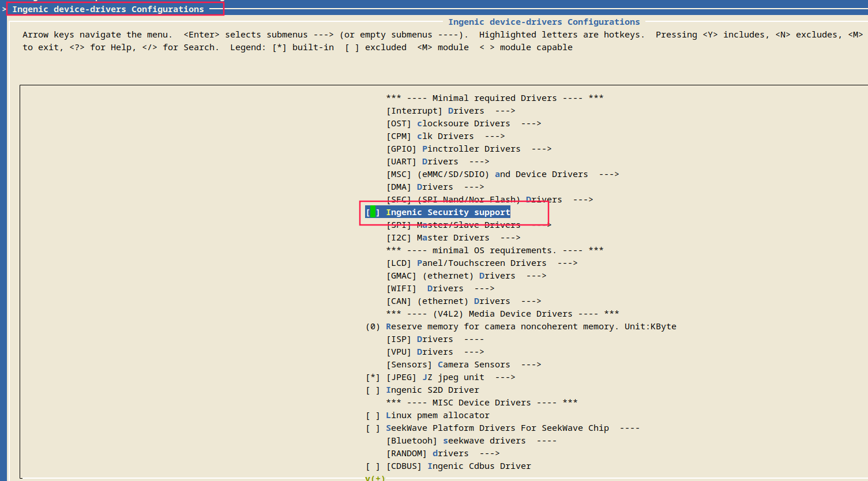This screenshot has width=868, height=481.
Task: Select the [ISP] Drivers entry
Action: (435, 339)
